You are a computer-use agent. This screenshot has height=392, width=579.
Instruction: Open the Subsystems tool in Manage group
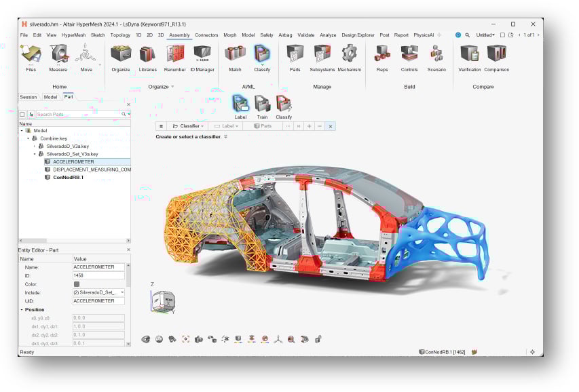(x=322, y=57)
